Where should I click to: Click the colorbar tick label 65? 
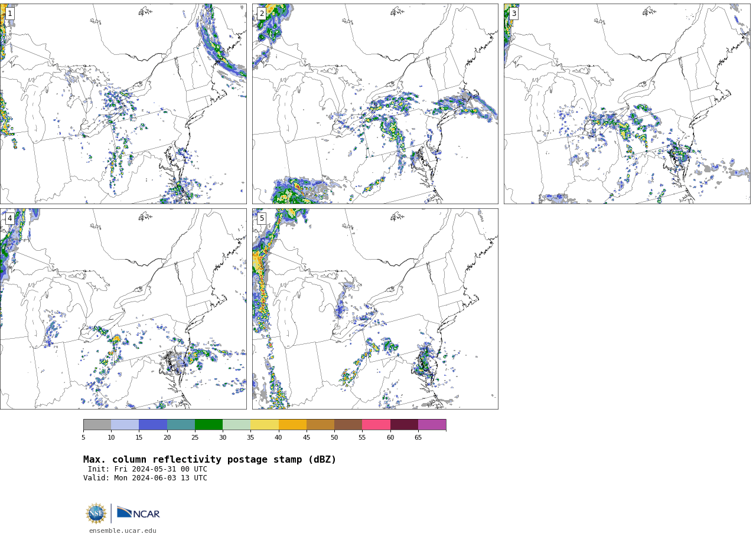(x=418, y=438)
